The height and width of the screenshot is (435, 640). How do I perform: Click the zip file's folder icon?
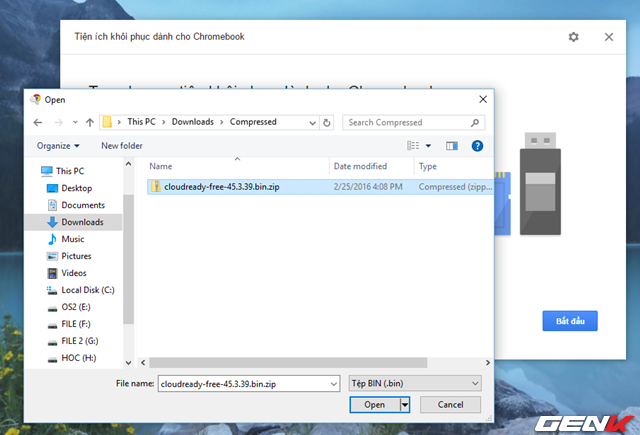click(156, 186)
